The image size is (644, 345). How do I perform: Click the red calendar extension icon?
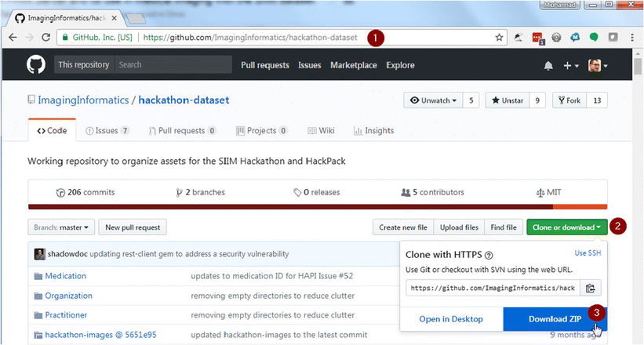pyautogui.click(x=537, y=38)
